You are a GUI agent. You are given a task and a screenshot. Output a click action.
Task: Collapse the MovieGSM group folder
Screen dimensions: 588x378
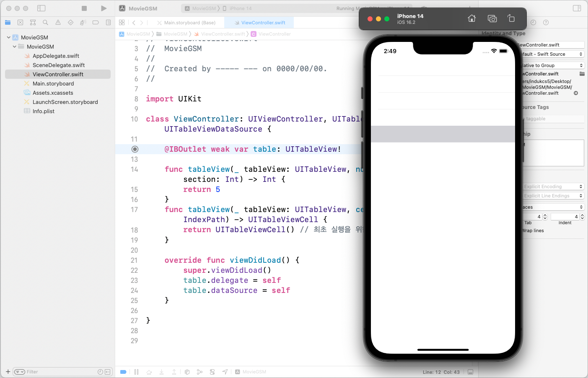[x=14, y=47]
